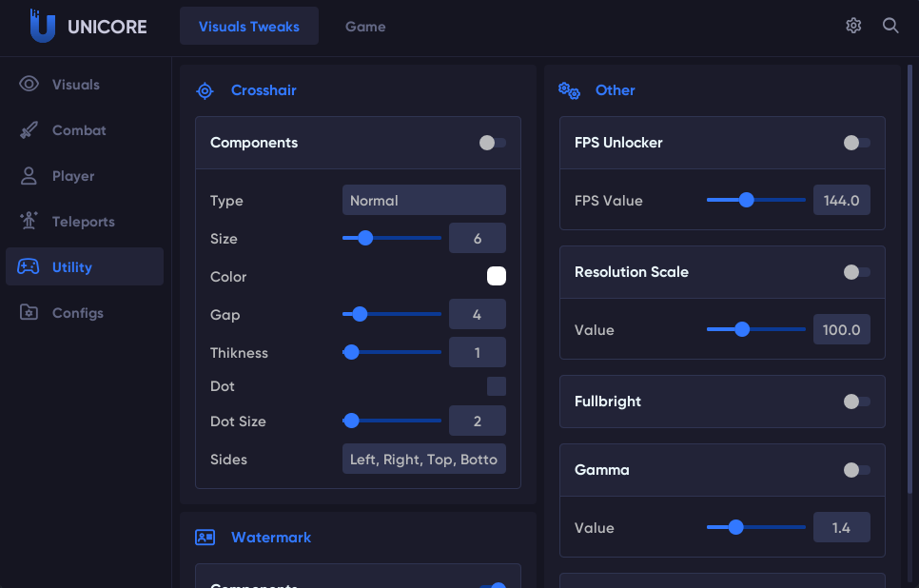Click the search magnifier icon
Image resolution: width=919 pixels, height=588 pixels.
pos(890,26)
